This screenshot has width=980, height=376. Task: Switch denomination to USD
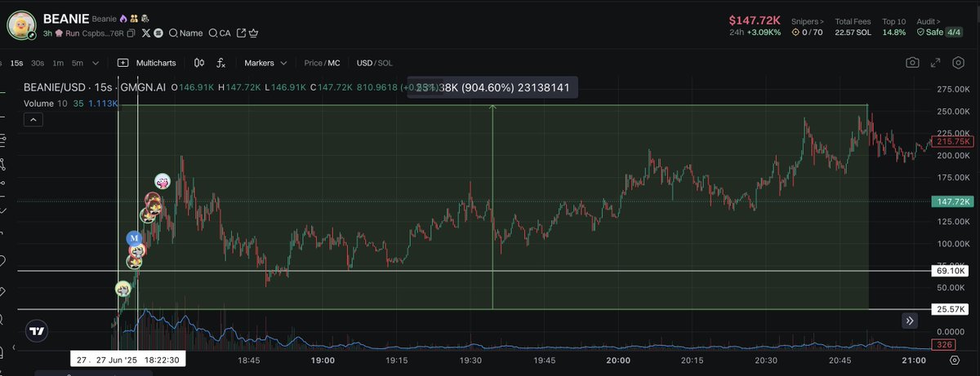[x=364, y=63]
